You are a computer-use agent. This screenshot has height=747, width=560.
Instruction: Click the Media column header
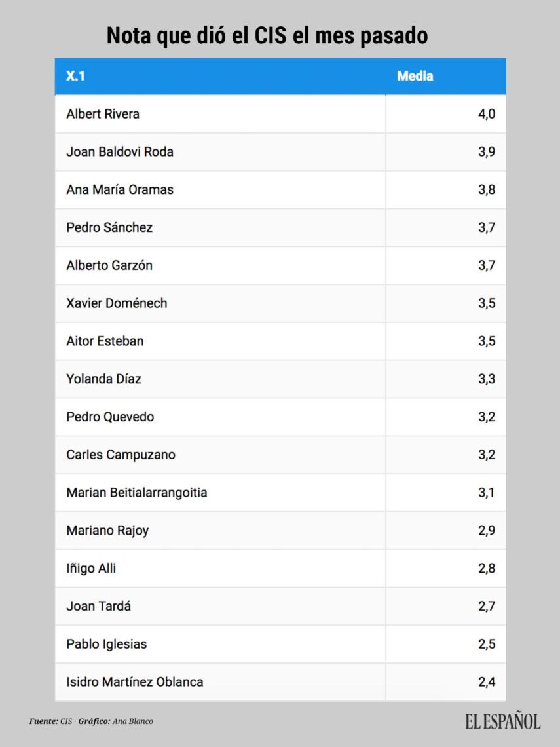[415, 76]
